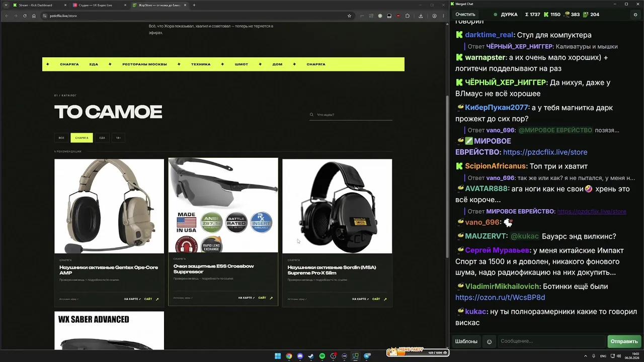Open a new browser tab
Viewport: 644px width, 362px height.
click(194, 5)
